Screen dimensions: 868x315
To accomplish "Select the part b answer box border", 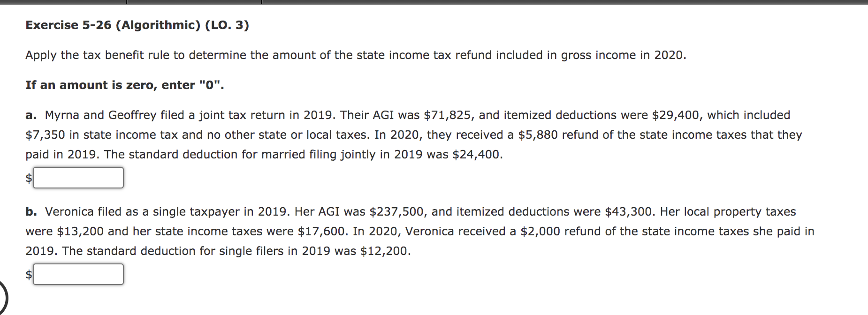I will coord(77,265).
